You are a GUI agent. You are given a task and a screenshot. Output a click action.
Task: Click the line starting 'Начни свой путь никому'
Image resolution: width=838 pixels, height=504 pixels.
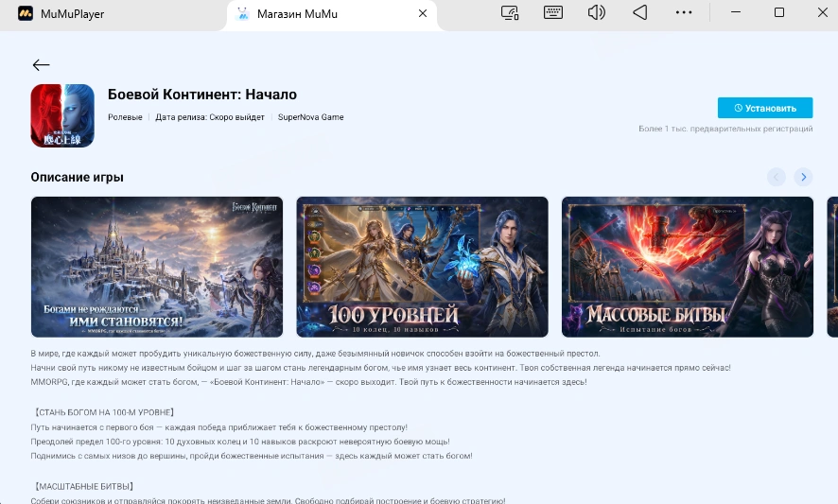[380, 368]
